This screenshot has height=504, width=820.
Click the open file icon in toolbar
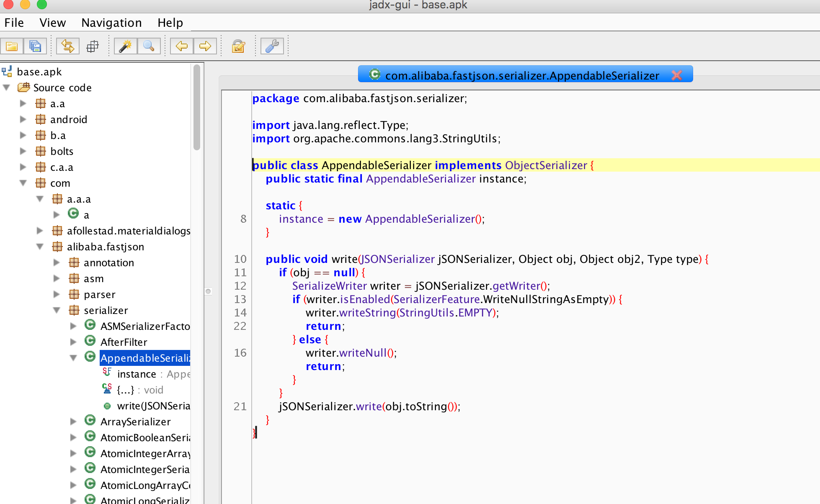pos(13,46)
